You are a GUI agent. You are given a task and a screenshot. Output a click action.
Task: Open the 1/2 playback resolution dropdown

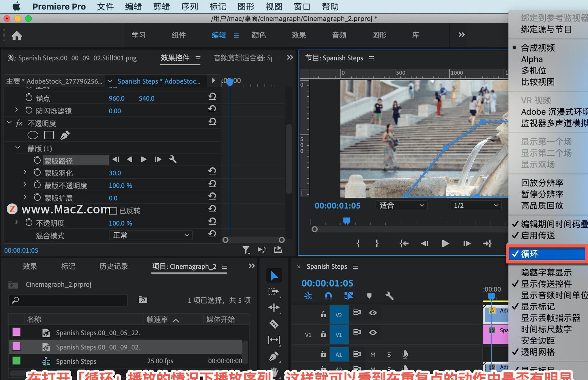tap(476, 205)
